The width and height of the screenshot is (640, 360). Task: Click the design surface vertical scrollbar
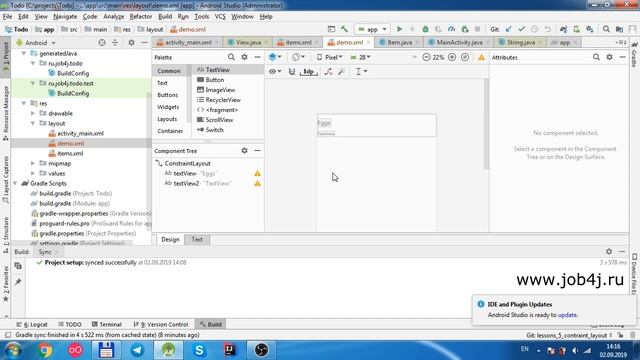point(486,124)
